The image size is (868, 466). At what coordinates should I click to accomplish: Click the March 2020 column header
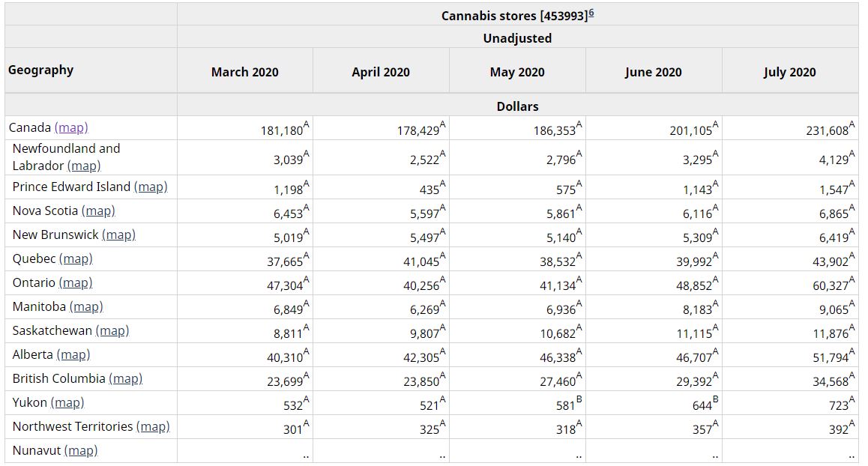(244, 72)
